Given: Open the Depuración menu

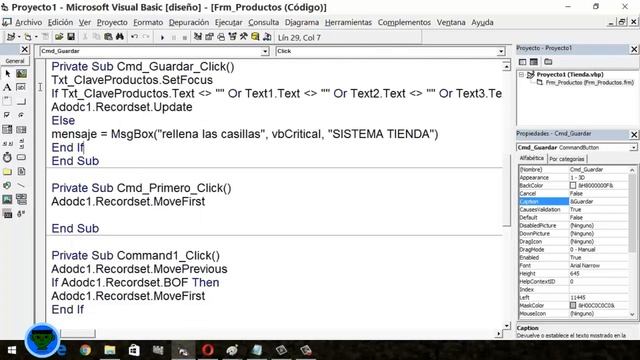Looking at the screenshot, I should pyautogui.click(x=189, y=22).
